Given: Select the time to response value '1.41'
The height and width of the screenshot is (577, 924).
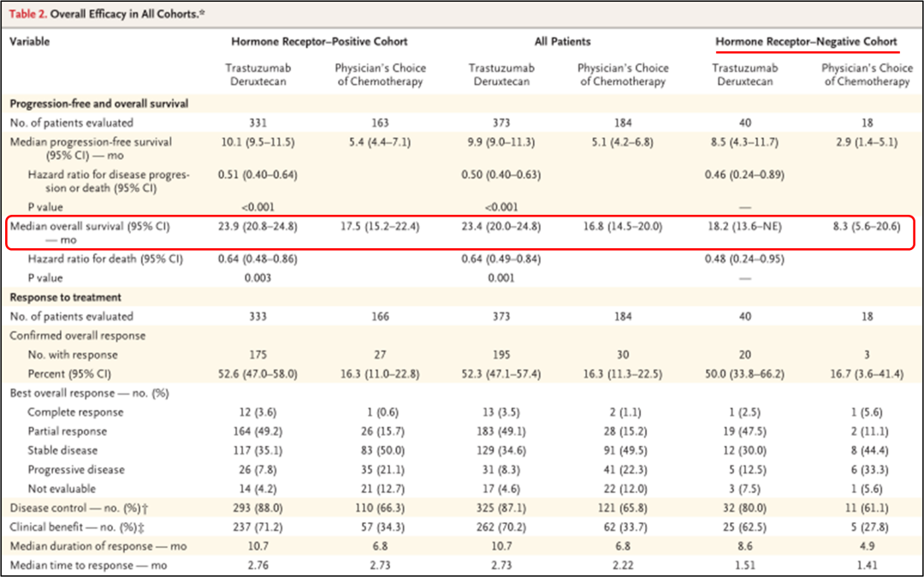Looking at the screenshot, I should click(x=867, y=566).
